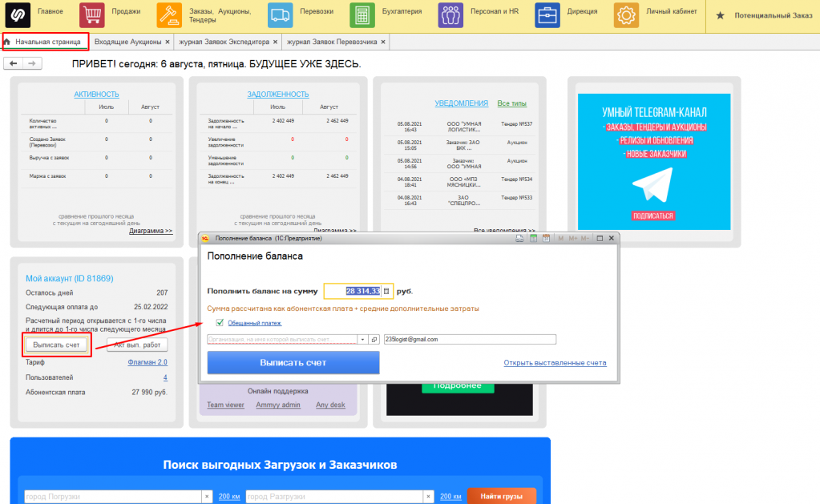Viewport: 820px width, 504px height.
Task: Click the M- button in dialog title
Action: click(x=584, y=239)
